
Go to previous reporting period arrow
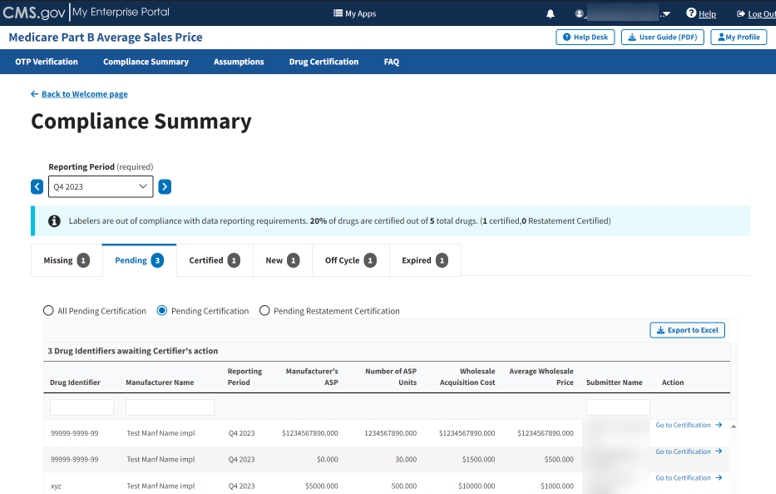(37, 186)
